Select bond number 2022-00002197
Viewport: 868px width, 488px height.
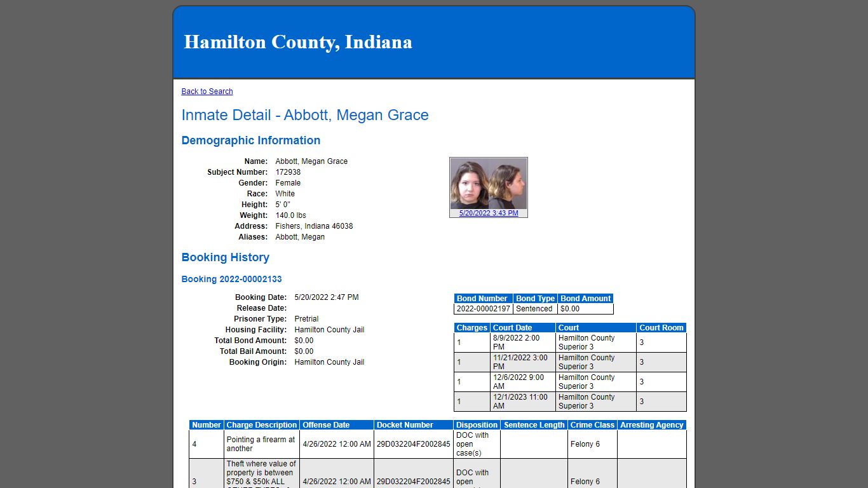[x=484, y=309]
